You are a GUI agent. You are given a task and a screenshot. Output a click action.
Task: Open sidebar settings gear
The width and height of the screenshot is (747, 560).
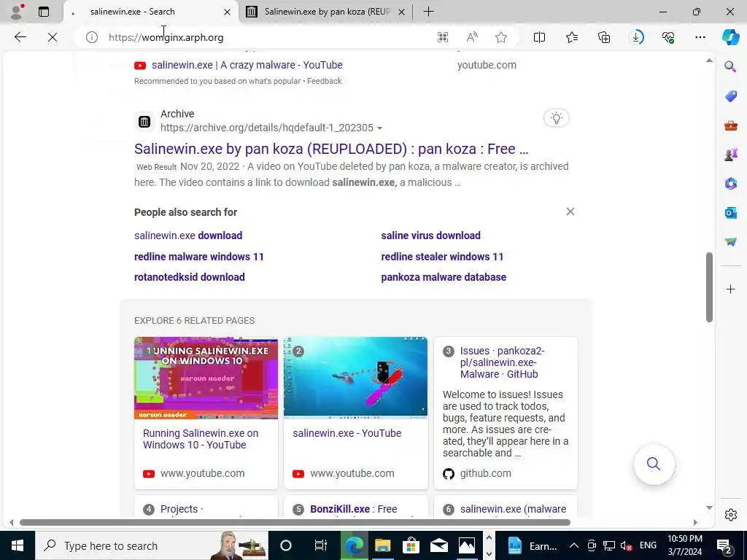(730, 515)
